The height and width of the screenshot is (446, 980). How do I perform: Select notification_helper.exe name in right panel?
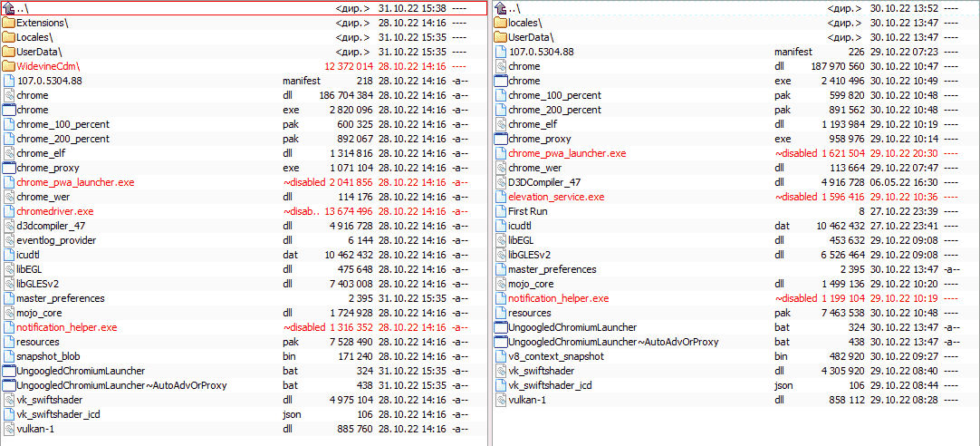click(559, 298)
